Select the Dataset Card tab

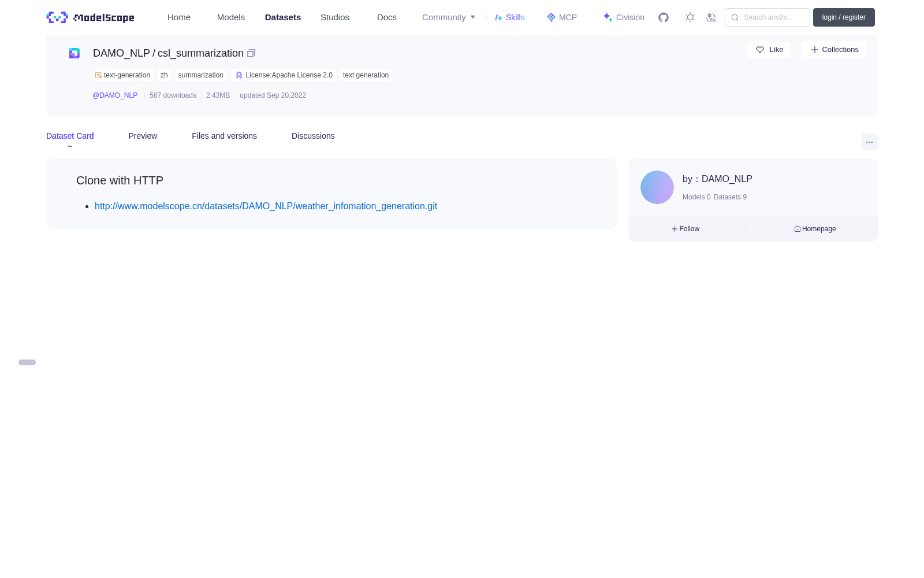[70, 136]
